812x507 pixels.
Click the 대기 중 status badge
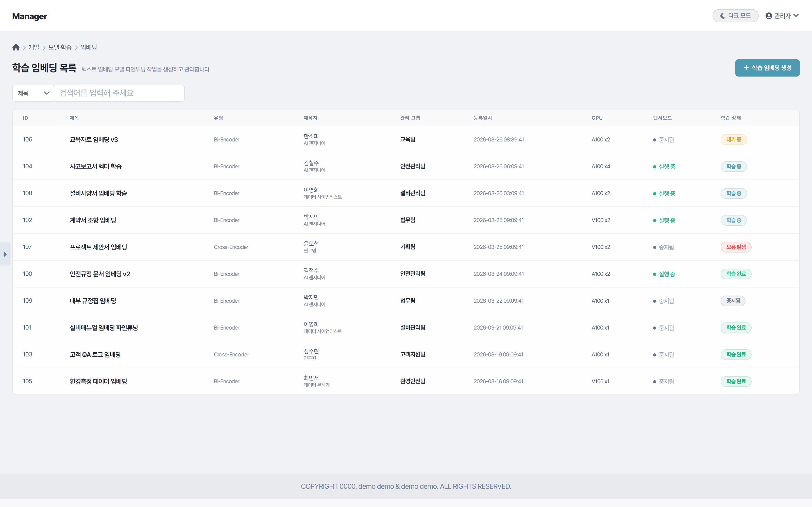pyautogui.click(x=734, y=139)
